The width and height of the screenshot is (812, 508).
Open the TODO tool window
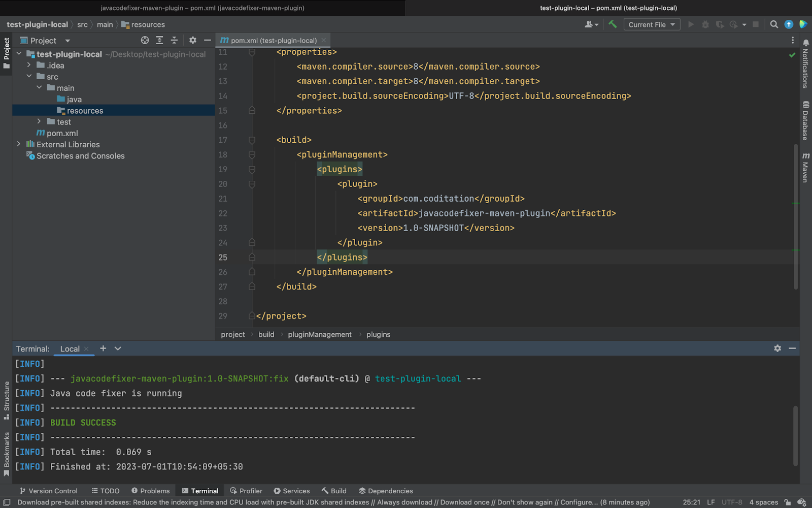[x=106, y=491]
